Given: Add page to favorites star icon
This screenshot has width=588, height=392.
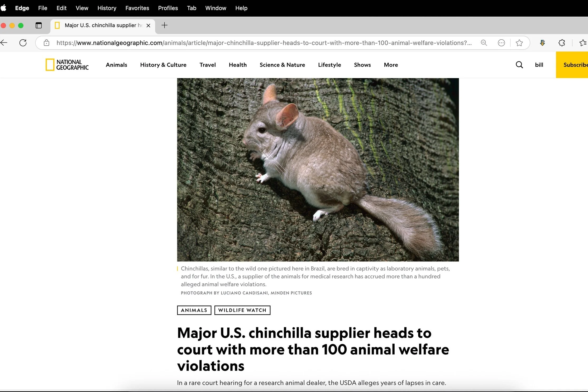Looking at the screenshot, I should tap(519, 43).
